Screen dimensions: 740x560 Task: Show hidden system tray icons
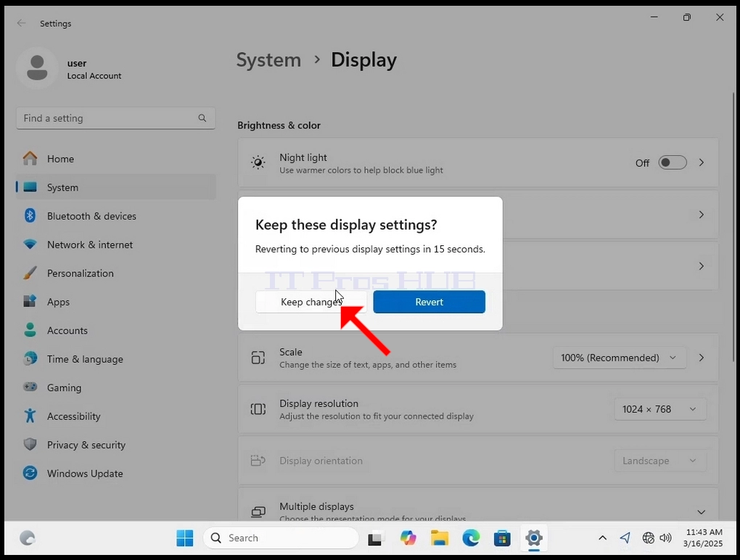tap(603, 538)
